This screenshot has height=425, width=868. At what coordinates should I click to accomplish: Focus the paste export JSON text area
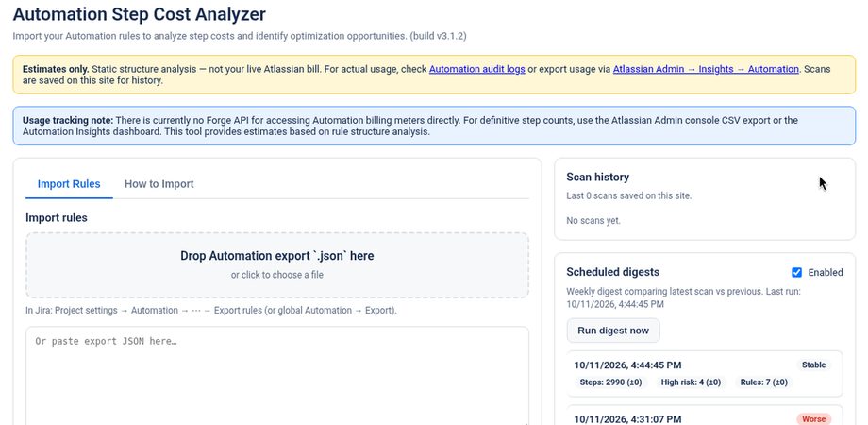(x=277, y=376)
